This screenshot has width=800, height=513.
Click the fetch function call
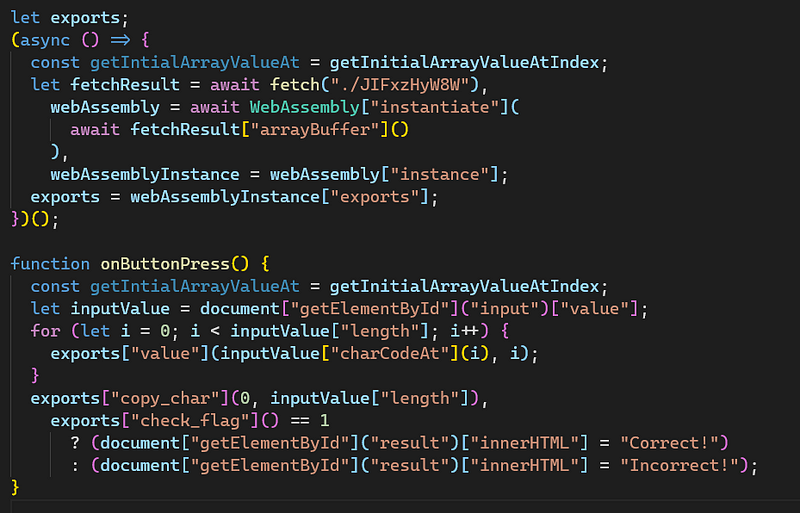point(295,85)
